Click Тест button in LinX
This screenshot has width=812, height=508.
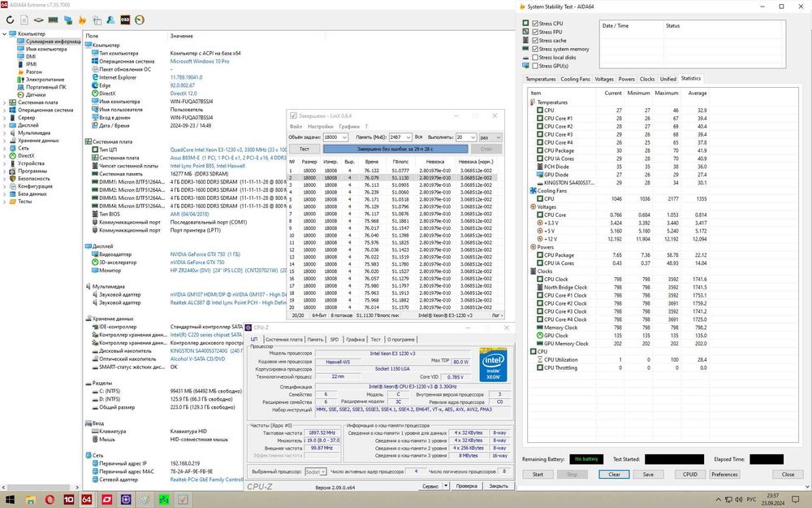coord(304,149)
